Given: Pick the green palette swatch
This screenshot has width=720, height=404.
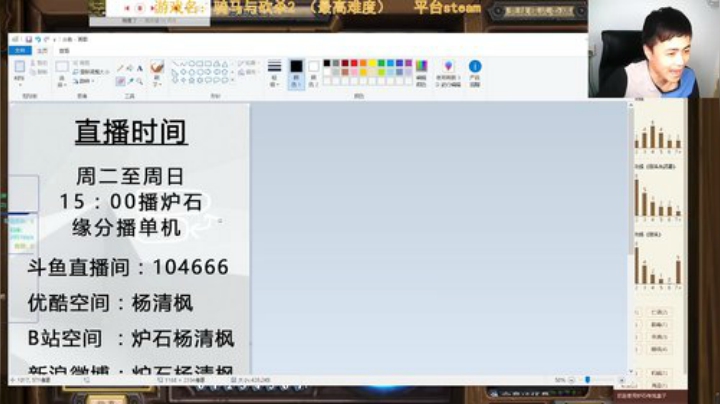Looking at the screenshot, I should [381, 63].
